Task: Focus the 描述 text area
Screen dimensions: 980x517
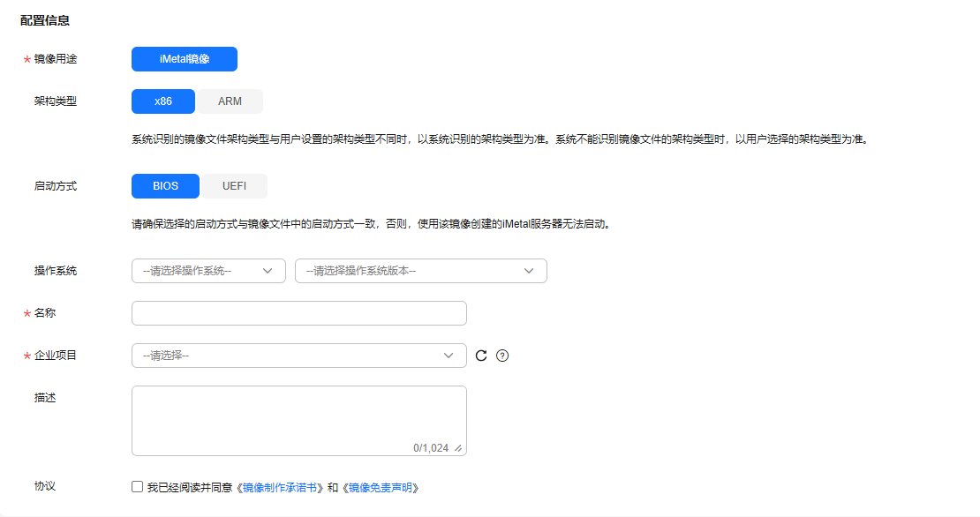Action: pyautogui.click(x=299, y=421)
